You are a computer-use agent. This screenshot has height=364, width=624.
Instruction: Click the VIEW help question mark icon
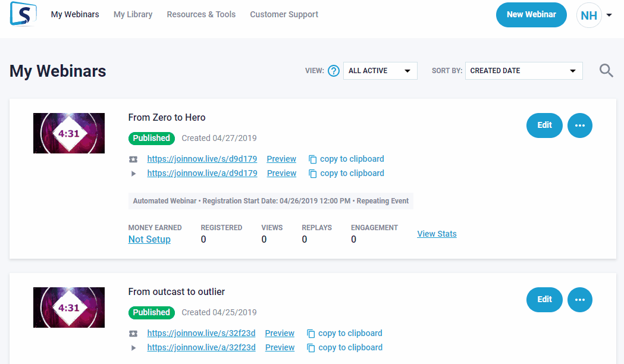[334, 71]
